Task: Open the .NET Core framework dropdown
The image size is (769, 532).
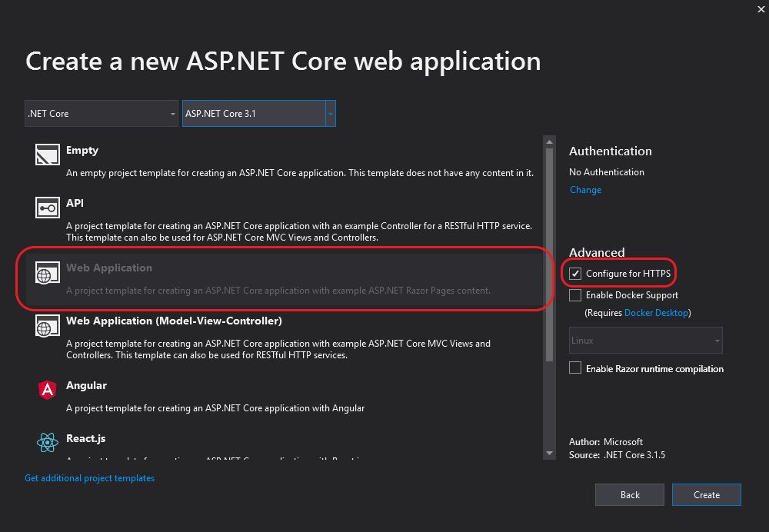Action: point(102,114)
